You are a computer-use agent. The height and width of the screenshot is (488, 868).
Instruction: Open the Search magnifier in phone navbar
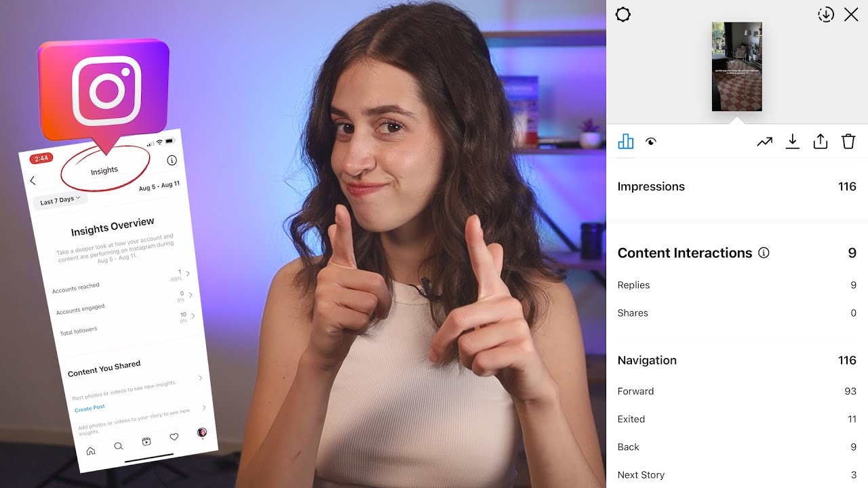[119, 446]
